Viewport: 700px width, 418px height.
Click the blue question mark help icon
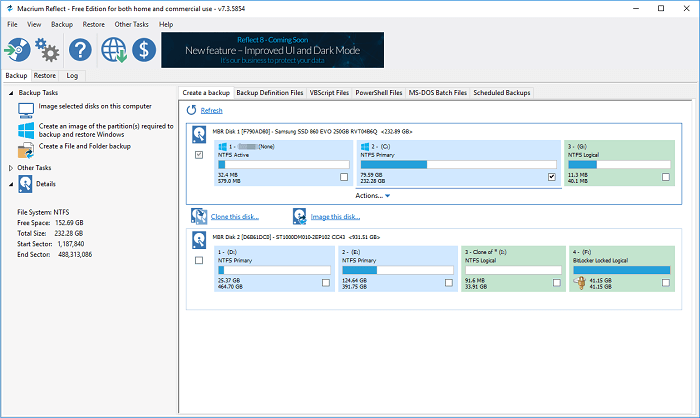pos(80,50)
